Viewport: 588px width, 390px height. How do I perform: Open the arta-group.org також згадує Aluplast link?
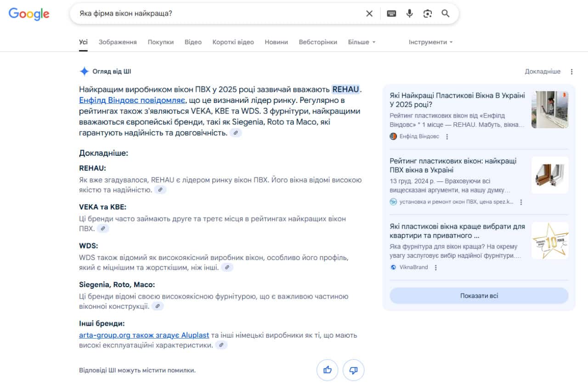(144, 335)
